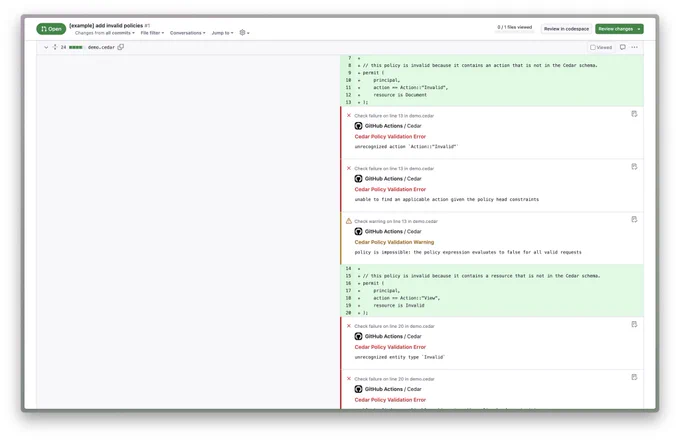Click the Open pull request status badge

click(51, 29)
